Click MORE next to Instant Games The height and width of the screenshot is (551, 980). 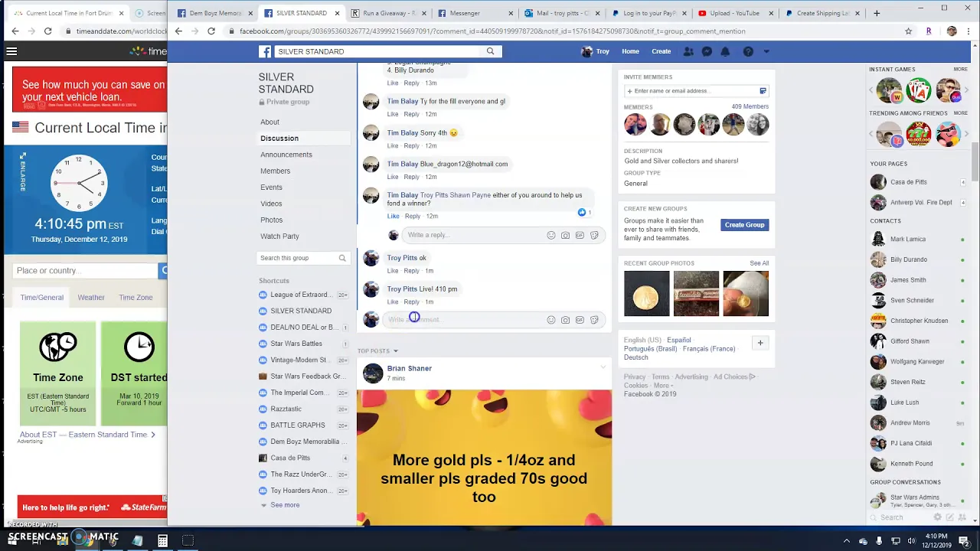pos(960,70)
